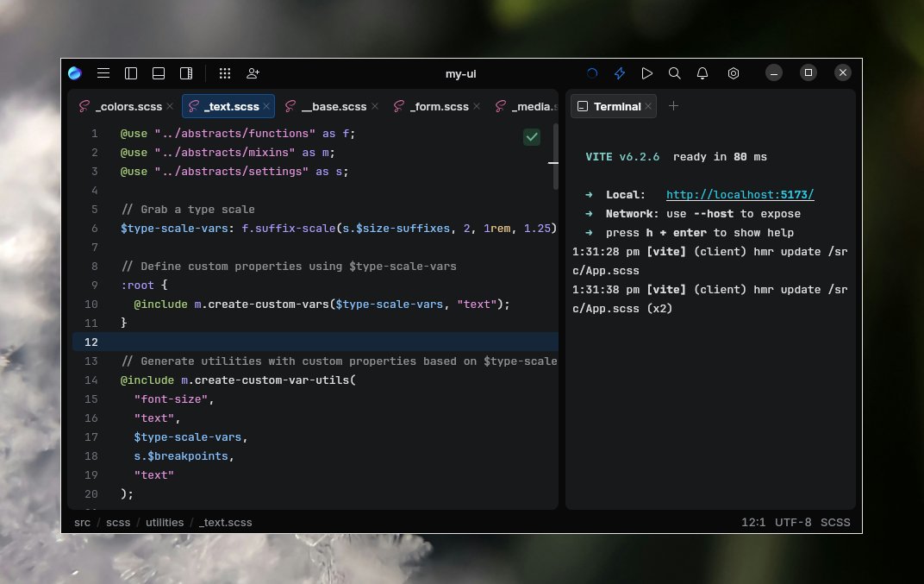Click the loading spinner indicator
Image resolution: width=924 pixels, height=584 pixels.
tap(592, 73)
